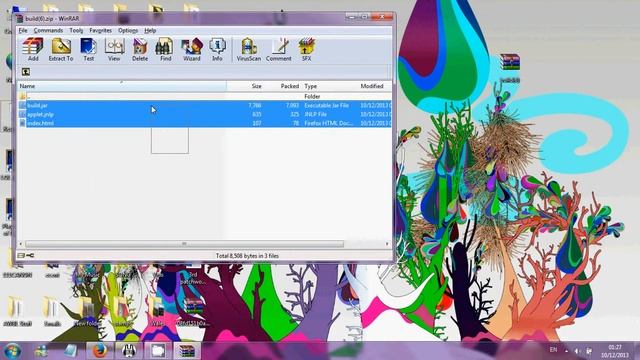The height and width of the screenshot is (360, 640).
Task: Sort by the Packed column header
Action: pos(282,86)
